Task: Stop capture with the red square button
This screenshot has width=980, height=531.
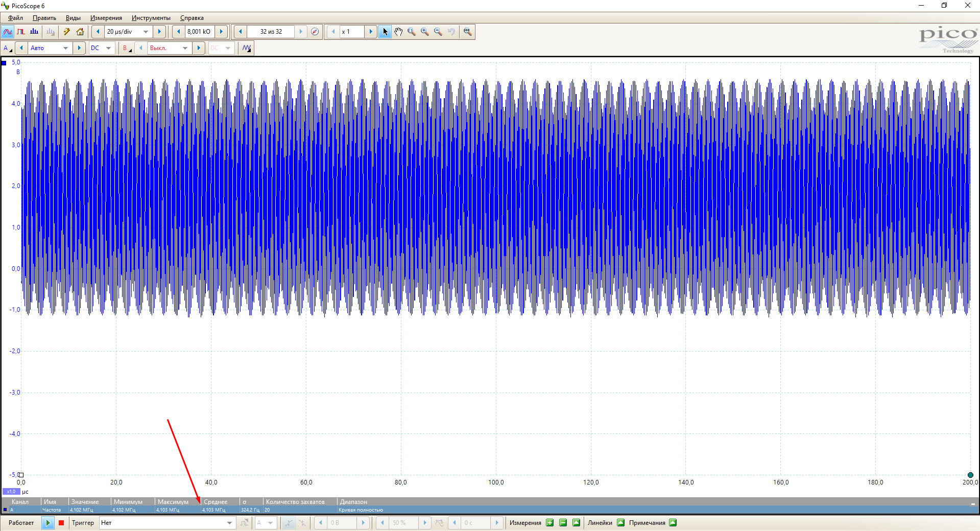Action: click(x=61, y=523)
